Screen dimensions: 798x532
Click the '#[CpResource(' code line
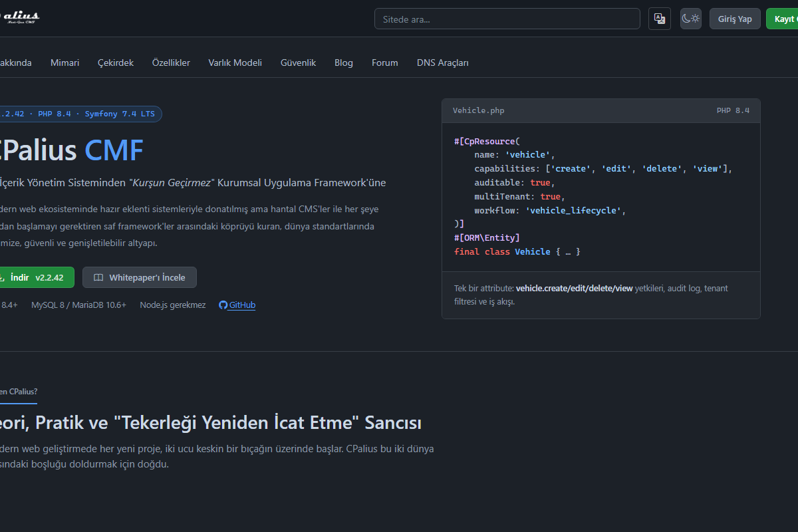point(487,141)
